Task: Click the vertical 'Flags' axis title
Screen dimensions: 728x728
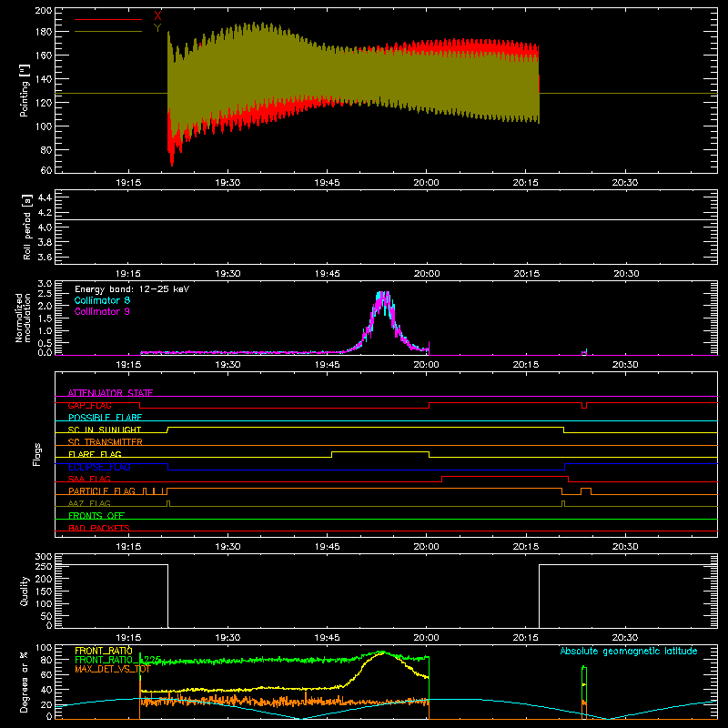Action: pos(36,454)
